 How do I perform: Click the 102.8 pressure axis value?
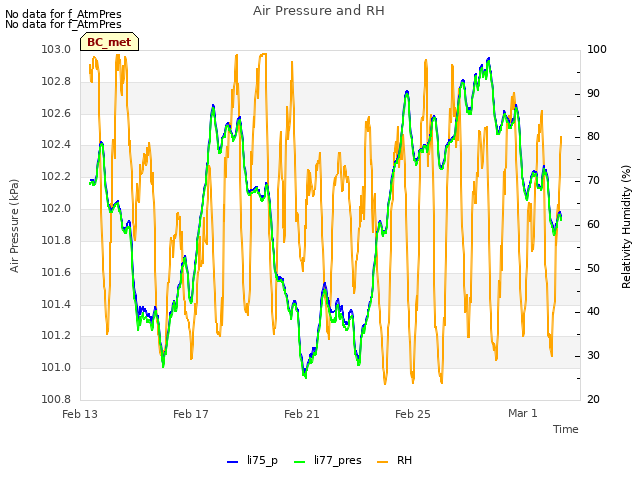(56, 82)
